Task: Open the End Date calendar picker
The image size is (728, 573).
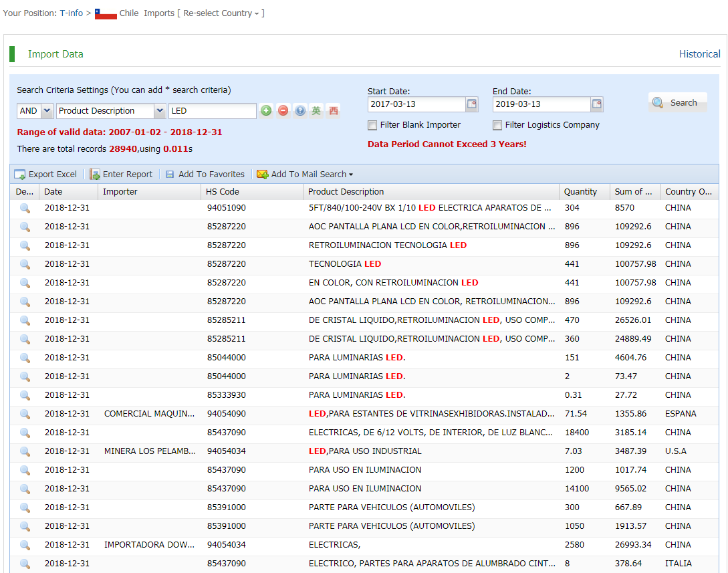Action: 597,104
